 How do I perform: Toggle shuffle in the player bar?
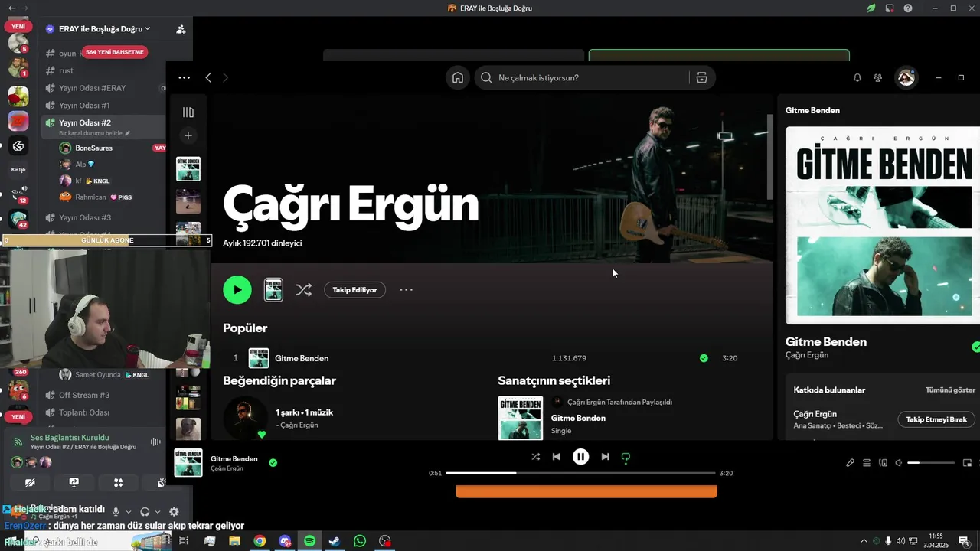pos(535,457)
